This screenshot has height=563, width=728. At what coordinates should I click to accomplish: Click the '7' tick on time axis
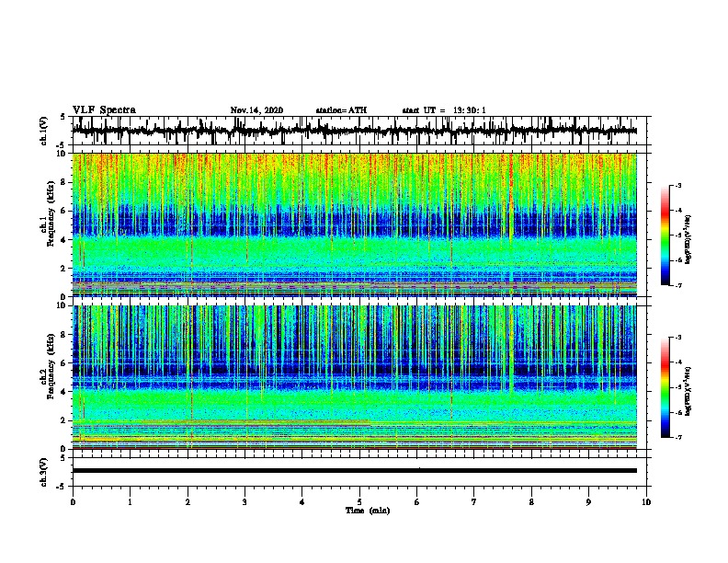(474, 502)
